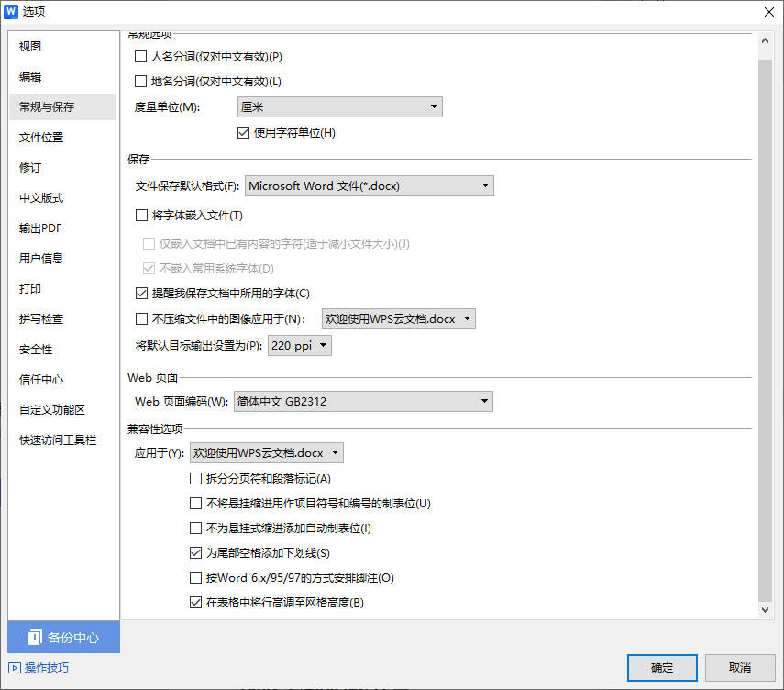Open the 度量单位 dropdown
784x690 pixels.
(x=339, y=107)
